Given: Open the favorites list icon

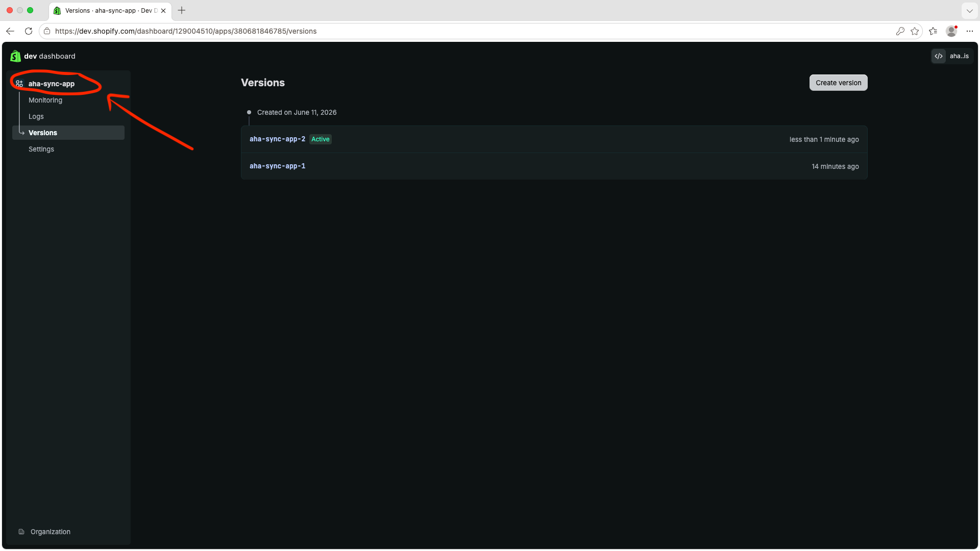Looking at the screenshot, I should click(933, 31).
